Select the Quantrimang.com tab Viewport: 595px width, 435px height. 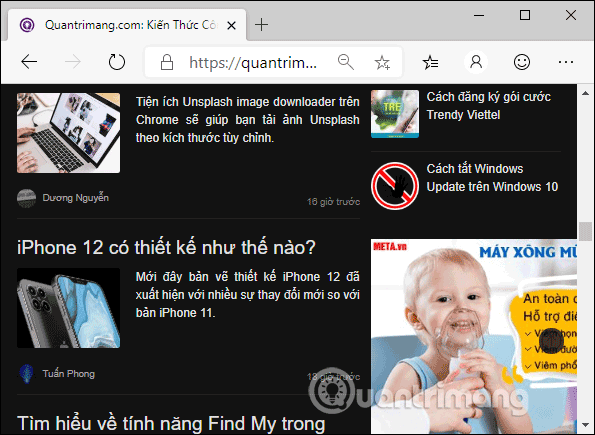(x=127, y=25)
